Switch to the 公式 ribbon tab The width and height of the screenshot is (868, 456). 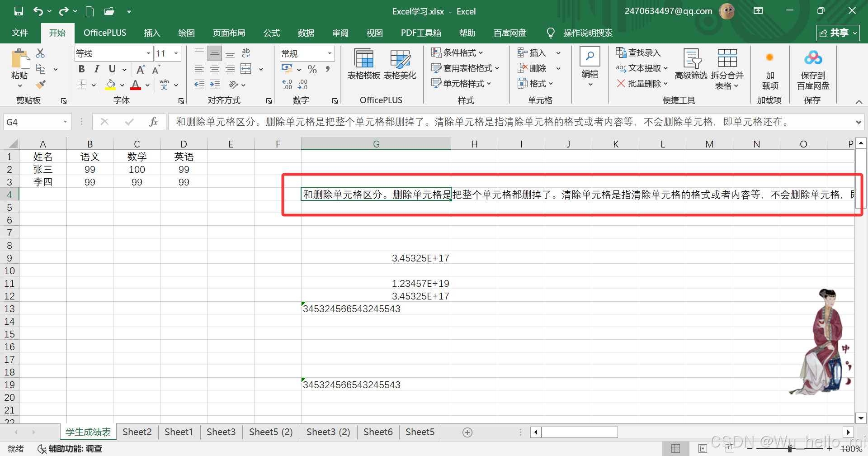(x=272, y=33)
